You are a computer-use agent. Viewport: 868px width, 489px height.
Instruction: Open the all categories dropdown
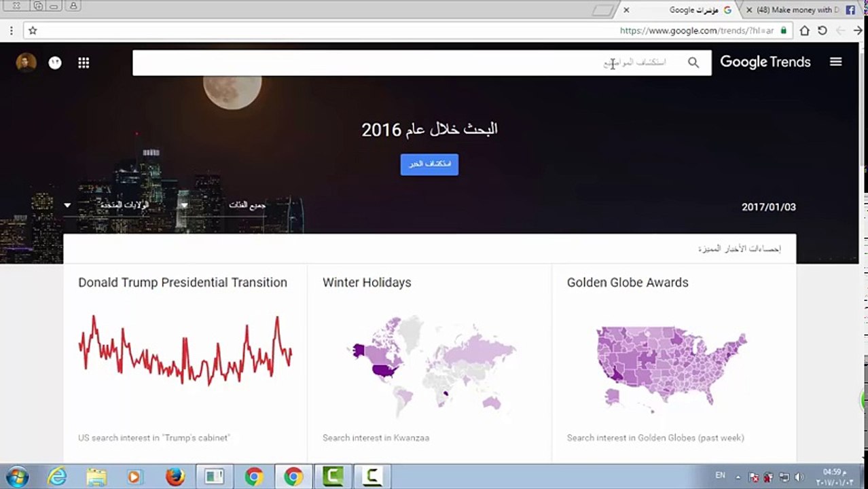(x=223, y=204)
